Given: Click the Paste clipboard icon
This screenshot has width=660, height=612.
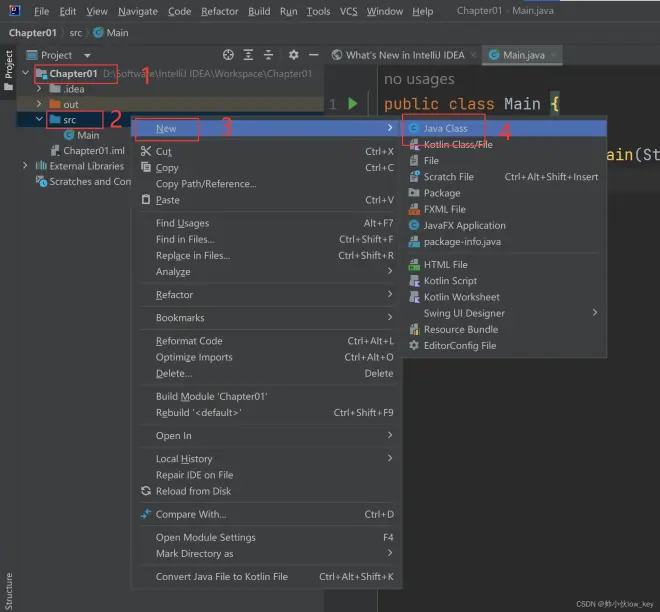Looking at the screenshot, I should coord(146,200).
